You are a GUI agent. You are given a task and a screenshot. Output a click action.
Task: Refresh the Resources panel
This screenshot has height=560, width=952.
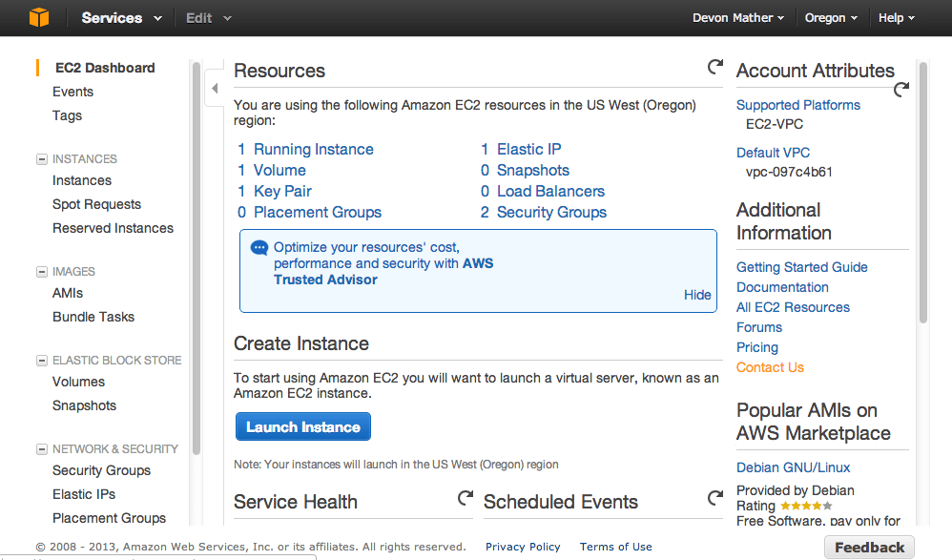click(x=714, y=67)
